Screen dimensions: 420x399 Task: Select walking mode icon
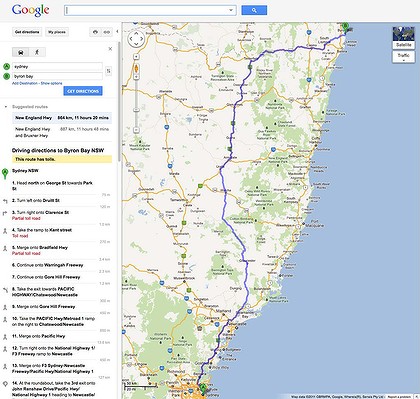coord(37,52)
